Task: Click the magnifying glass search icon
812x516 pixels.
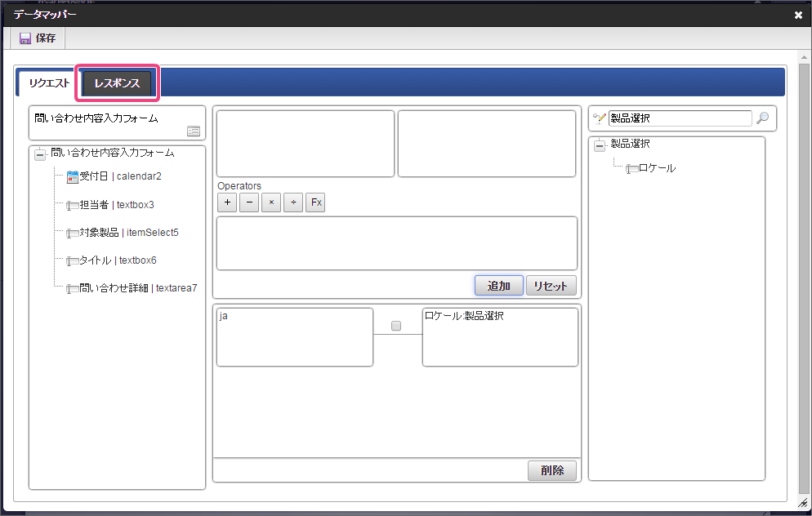Action: tap(762, 118)
